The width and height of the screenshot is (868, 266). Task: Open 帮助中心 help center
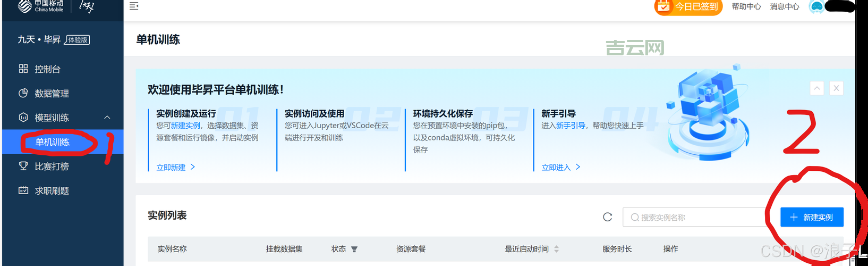pyautogui.click(x=746, y=6)
